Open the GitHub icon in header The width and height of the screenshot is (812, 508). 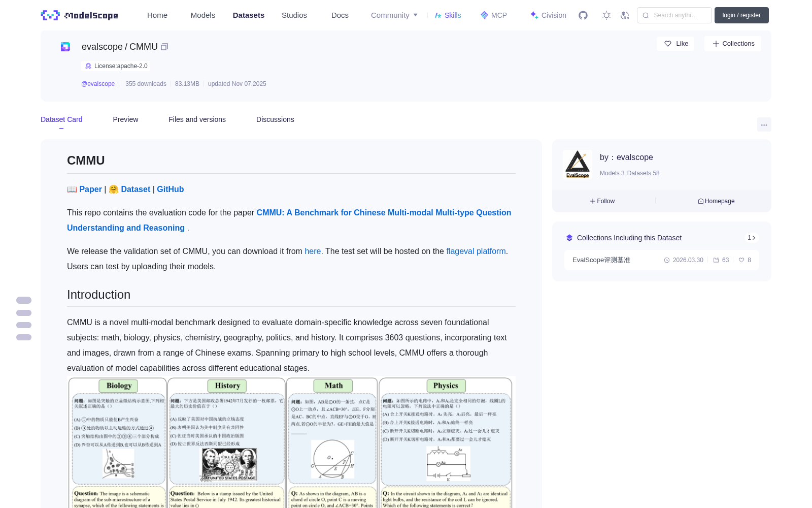tap(583, 15)
